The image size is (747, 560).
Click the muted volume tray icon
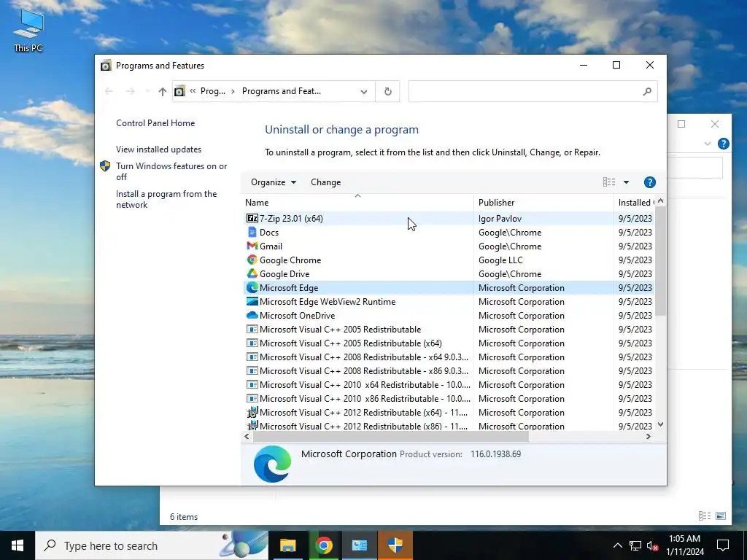(652, 545)
